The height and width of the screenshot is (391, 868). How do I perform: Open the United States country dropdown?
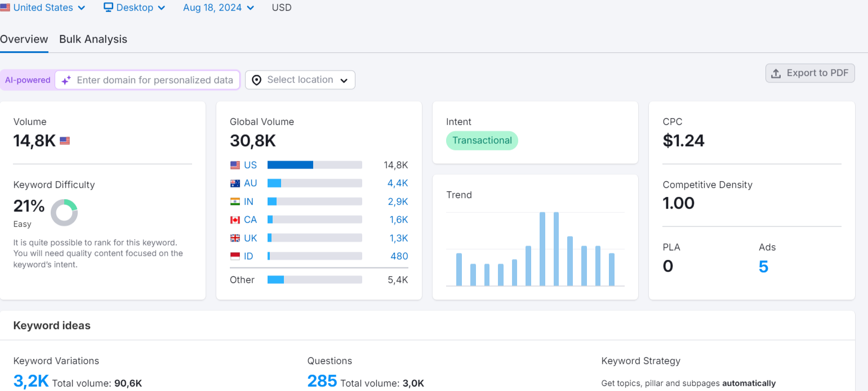point(43,8)
